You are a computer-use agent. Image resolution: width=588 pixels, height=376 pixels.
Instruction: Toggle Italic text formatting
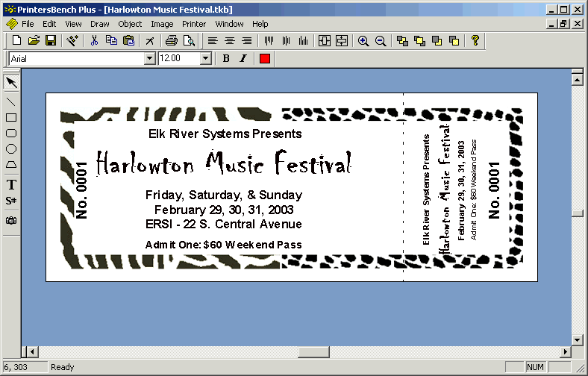point(243,58)
